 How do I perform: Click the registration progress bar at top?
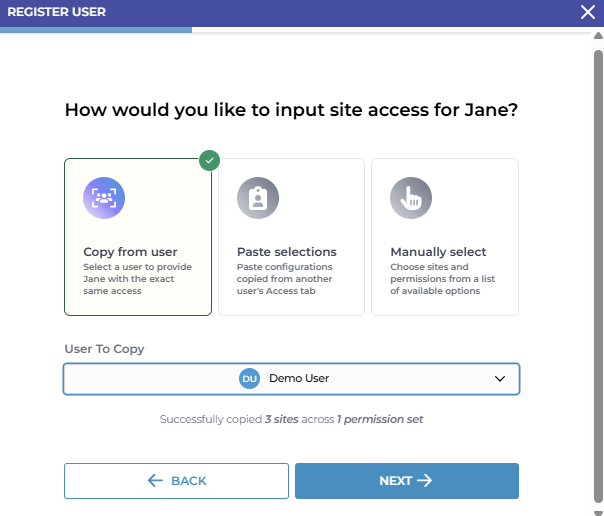(96, 30)
